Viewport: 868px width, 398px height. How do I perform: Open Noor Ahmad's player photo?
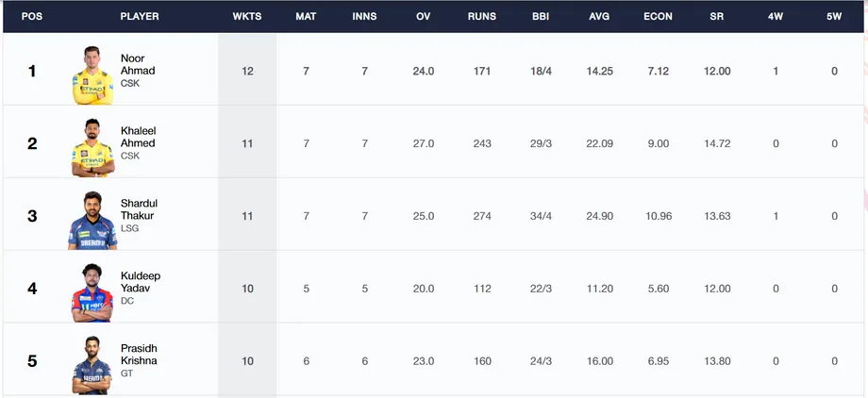[92, 75]
